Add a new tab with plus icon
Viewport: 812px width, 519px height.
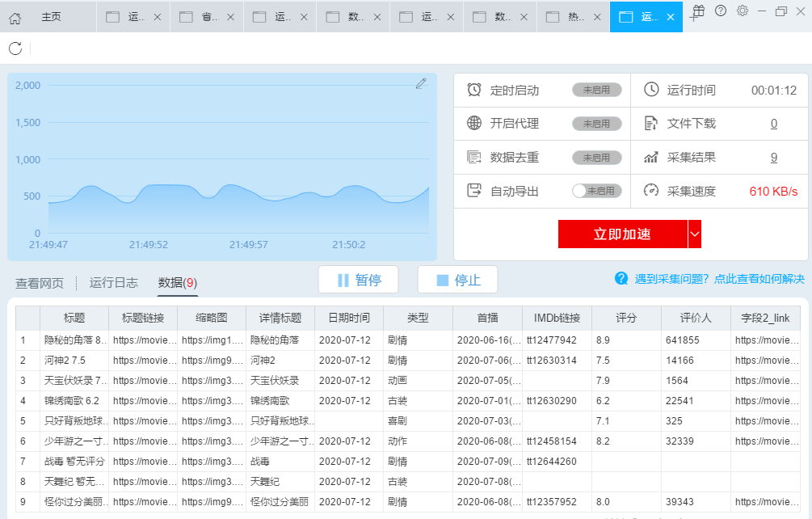(693, 18)
